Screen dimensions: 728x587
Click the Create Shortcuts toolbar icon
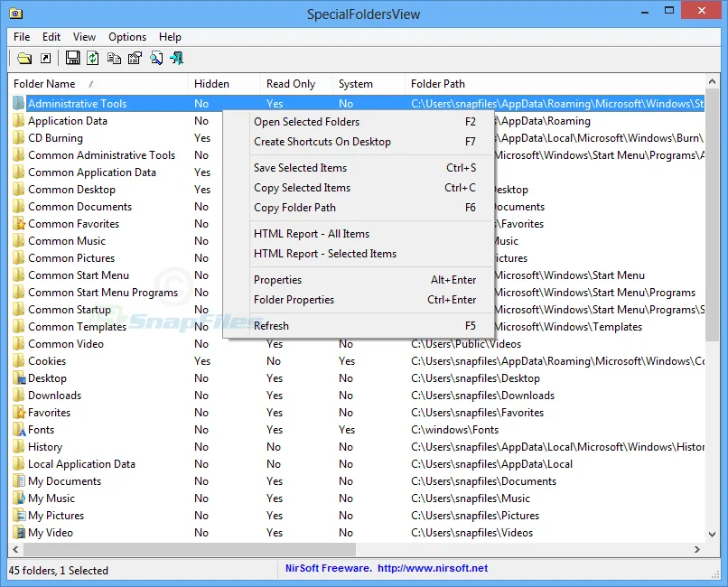45,58
